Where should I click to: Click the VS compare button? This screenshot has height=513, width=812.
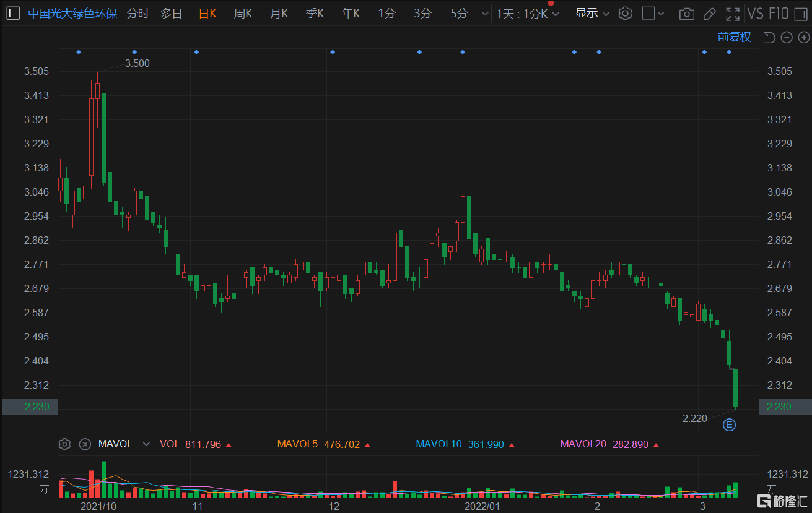pos(755,14)
